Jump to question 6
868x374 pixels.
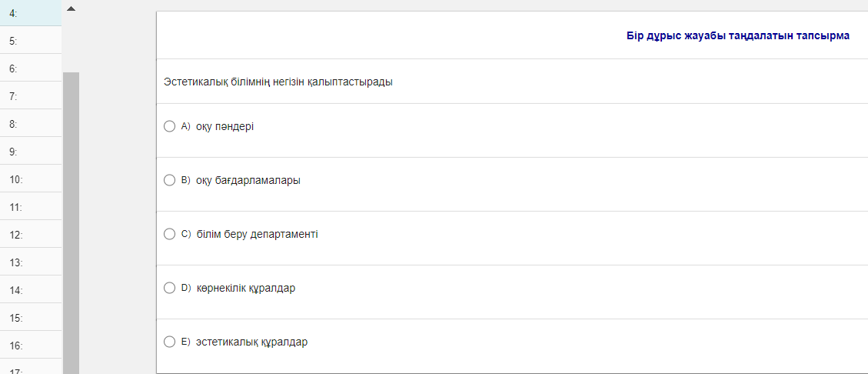point(31,68)
